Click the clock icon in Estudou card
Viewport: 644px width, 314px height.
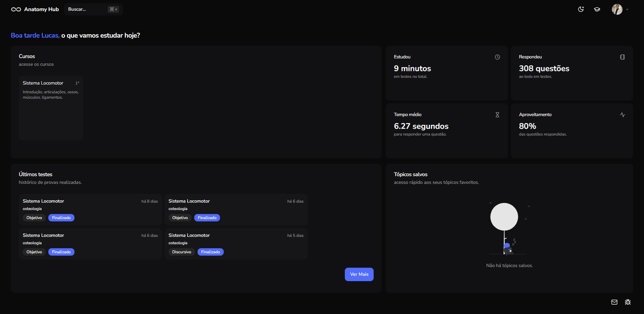click(x=497, y=57)
